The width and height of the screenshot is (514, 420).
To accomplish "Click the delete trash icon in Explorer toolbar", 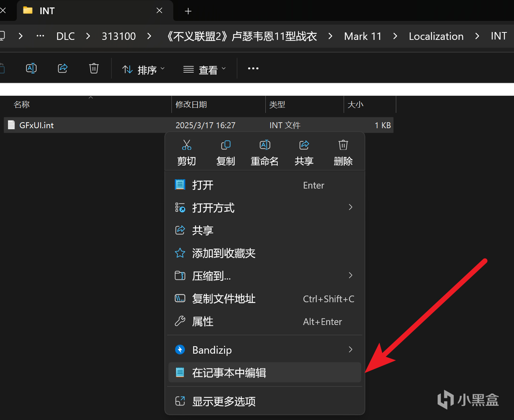I will (94, 69).
